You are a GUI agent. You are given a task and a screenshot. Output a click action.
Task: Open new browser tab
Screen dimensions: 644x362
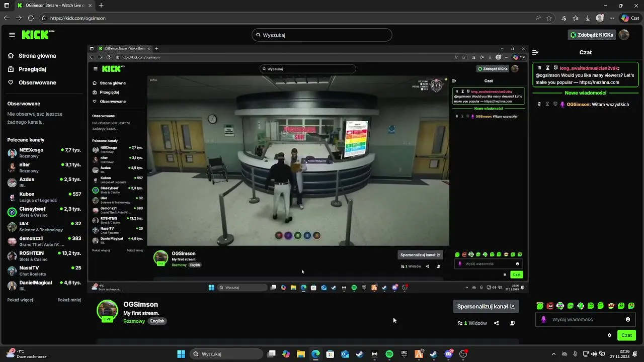tap(101, 6)
